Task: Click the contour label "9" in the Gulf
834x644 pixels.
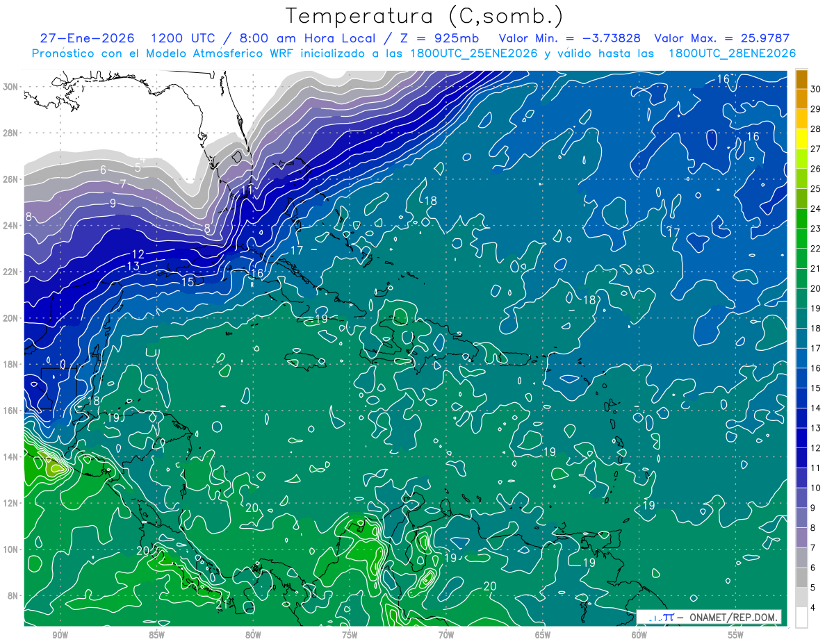Action: (113, 204)
